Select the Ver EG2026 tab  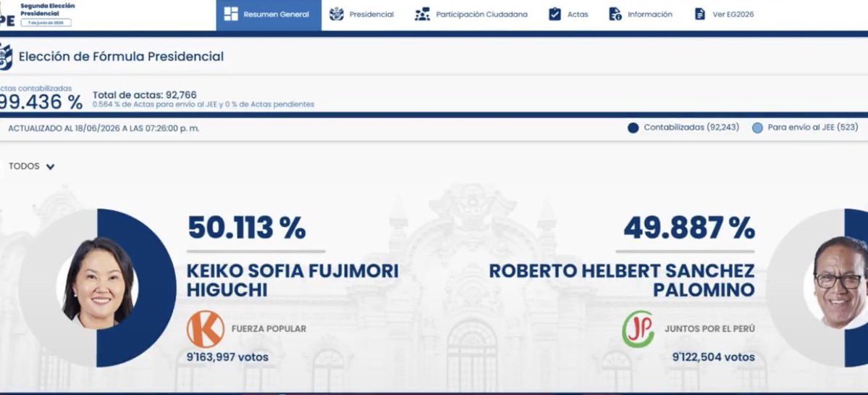click(x=724, y=15)
